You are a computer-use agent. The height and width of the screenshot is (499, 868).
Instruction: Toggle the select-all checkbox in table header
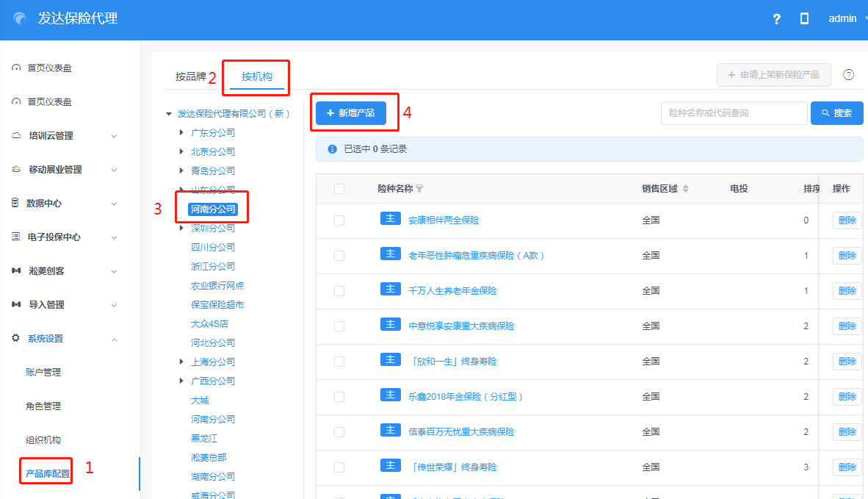(x=339, y=189)
